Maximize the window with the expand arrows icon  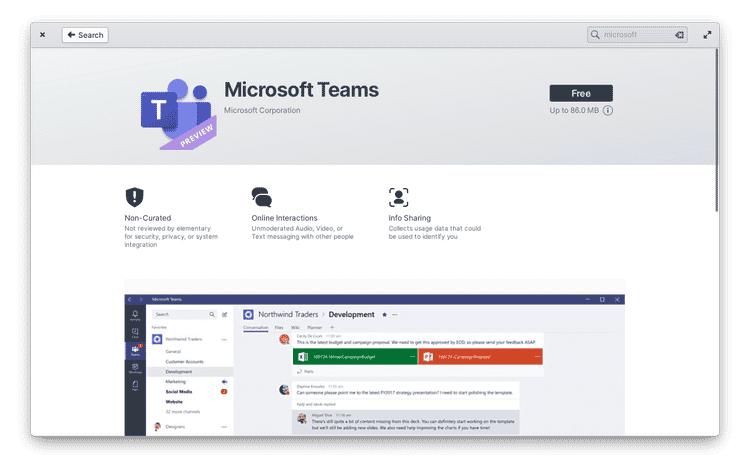click(707, 35)
